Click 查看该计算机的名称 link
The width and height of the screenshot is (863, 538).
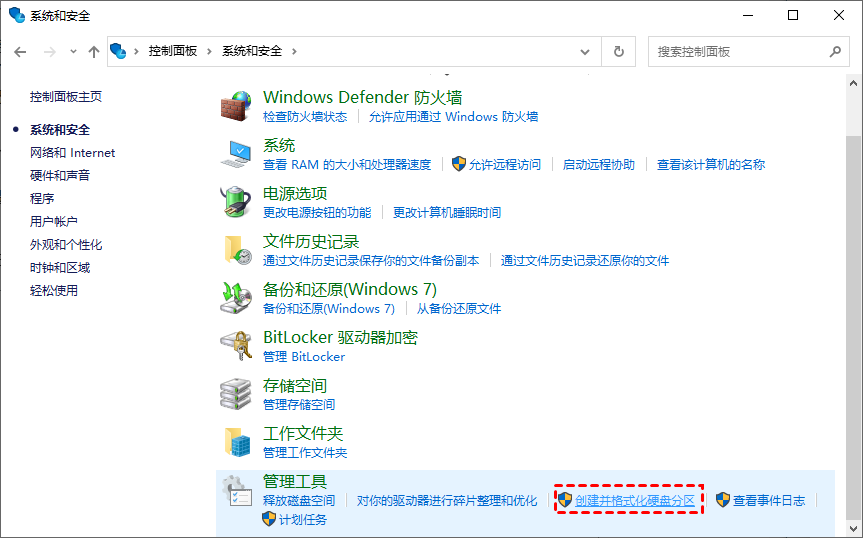(x=711, y=164)
